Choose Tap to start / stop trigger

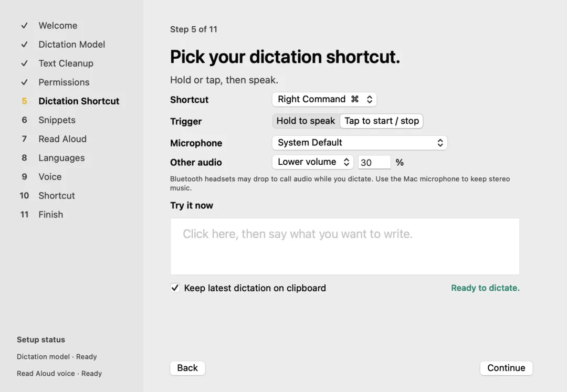click(x=382, y=121)
